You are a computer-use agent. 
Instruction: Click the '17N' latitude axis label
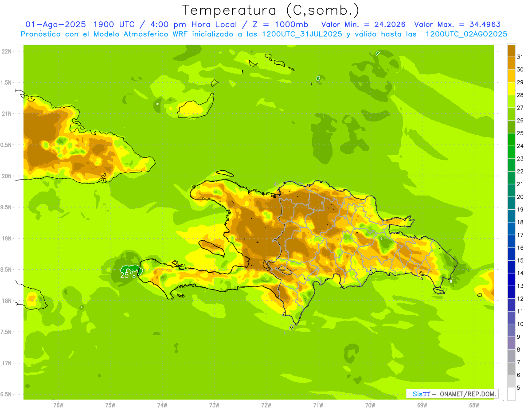click(6, 363)
